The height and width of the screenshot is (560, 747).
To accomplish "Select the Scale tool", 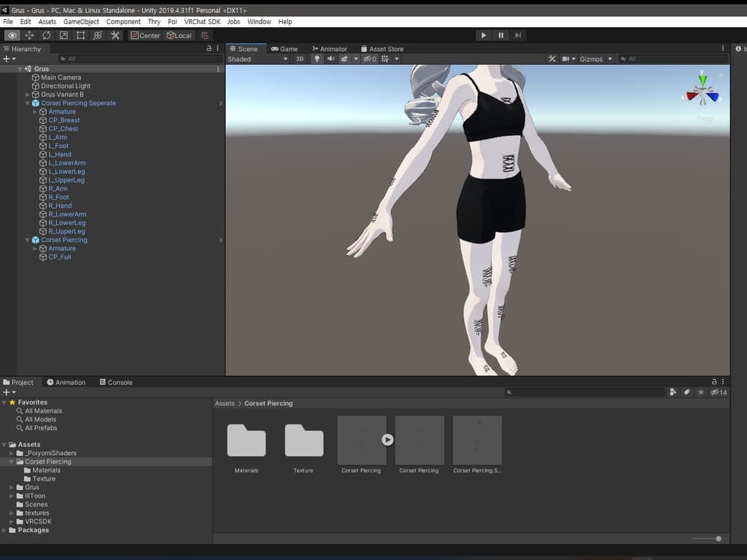I will (63, 35).
